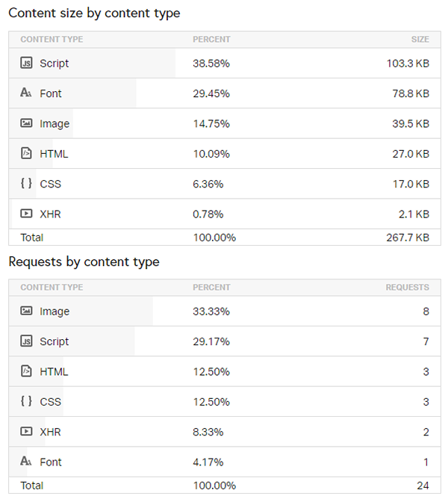Click the Image icon in requests table
The image size is (448, 499).
point(26,311)
